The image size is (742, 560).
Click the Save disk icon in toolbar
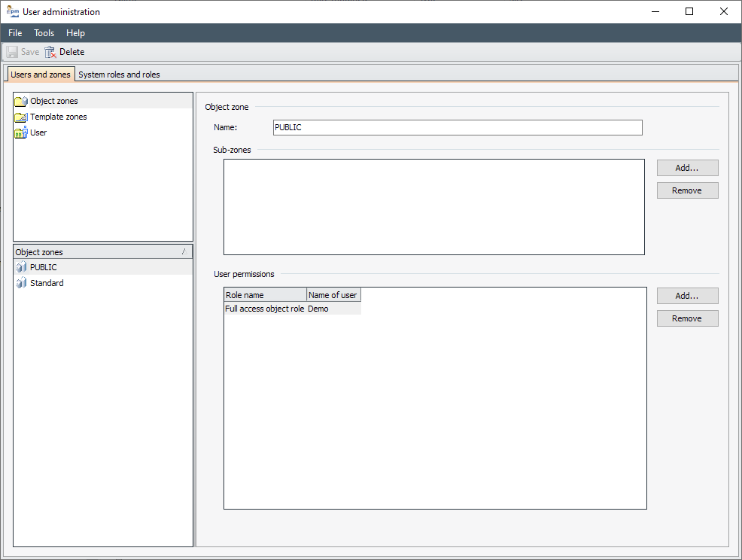pos(13,52)
